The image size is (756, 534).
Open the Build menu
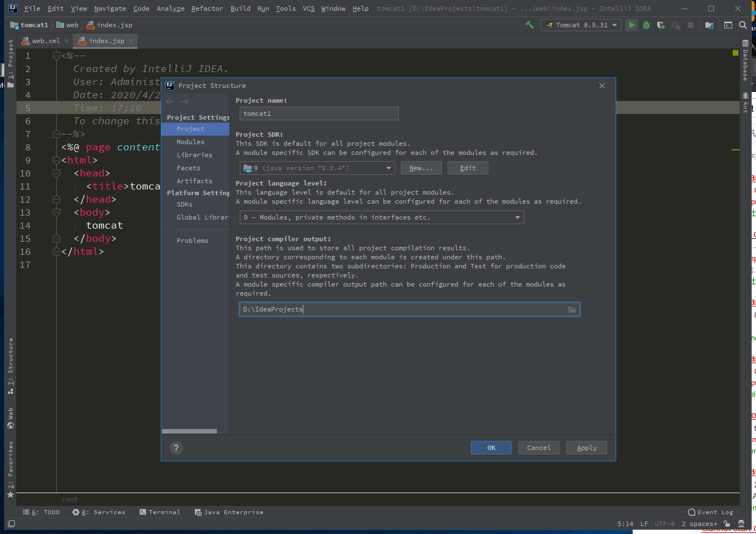(x=240, y=9)
